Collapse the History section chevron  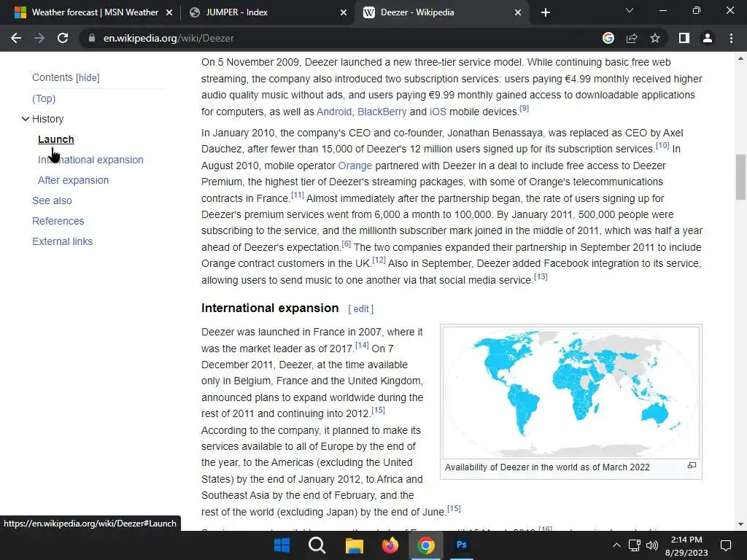26,119
